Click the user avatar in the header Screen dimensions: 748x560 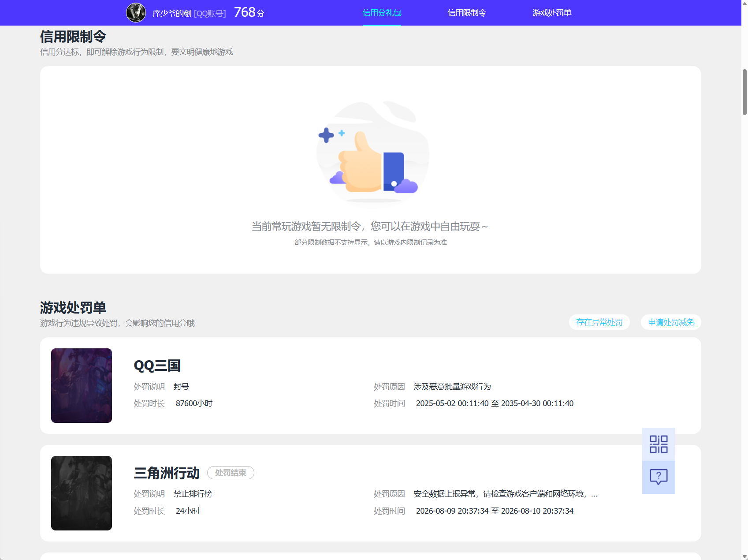coord(136,12)
